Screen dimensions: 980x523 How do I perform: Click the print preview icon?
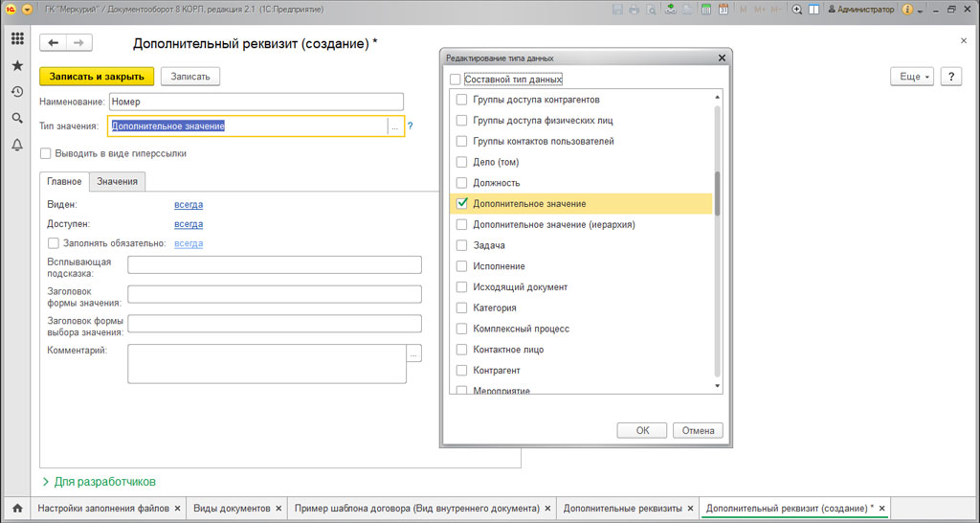(651, 10)
